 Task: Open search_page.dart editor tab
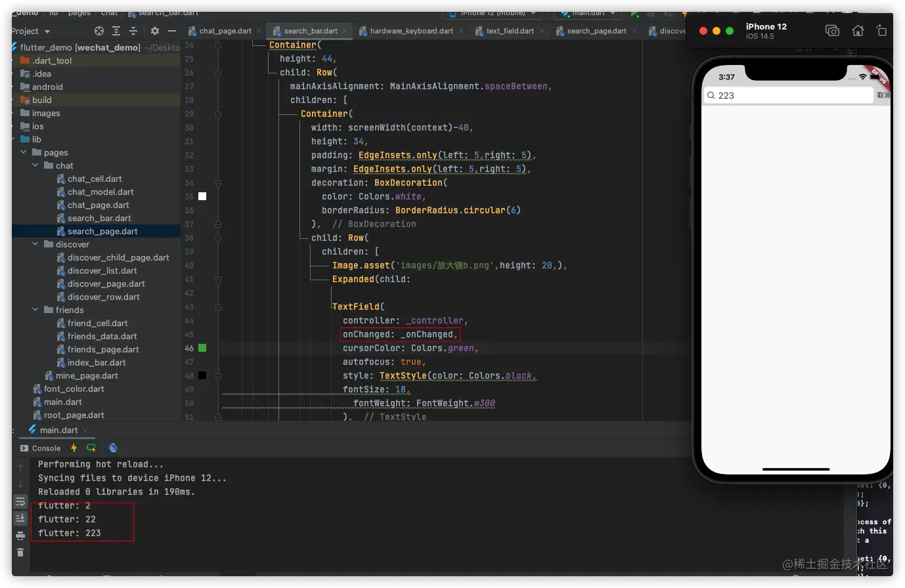(596, 31)
